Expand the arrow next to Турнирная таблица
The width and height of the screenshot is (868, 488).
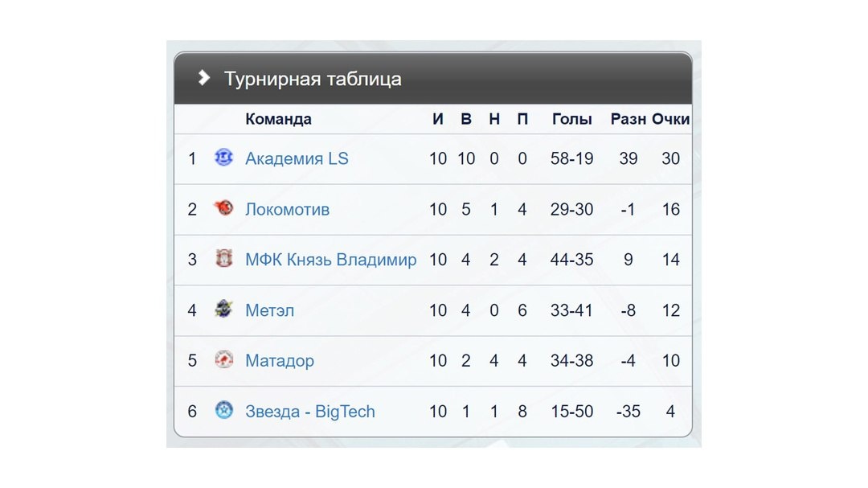pyautogui.click(x=203, y=77)
